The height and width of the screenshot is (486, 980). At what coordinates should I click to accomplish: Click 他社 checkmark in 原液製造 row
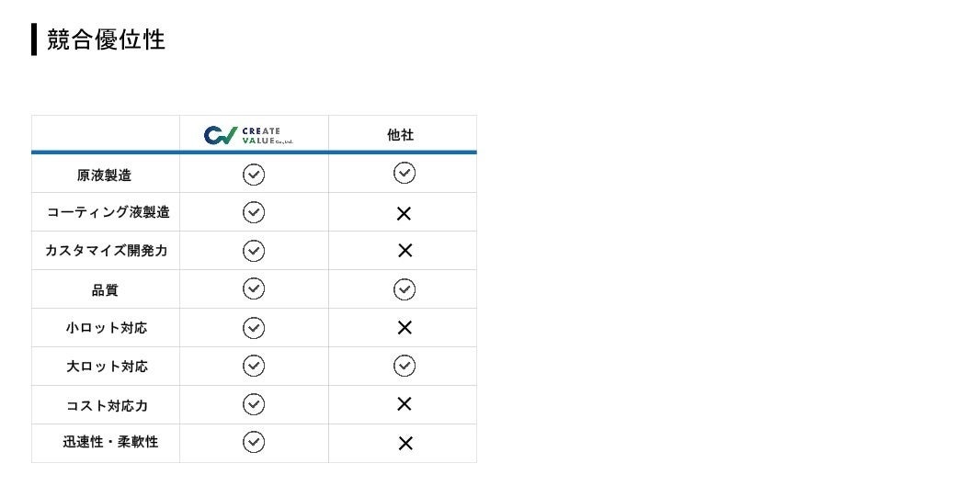404,173
